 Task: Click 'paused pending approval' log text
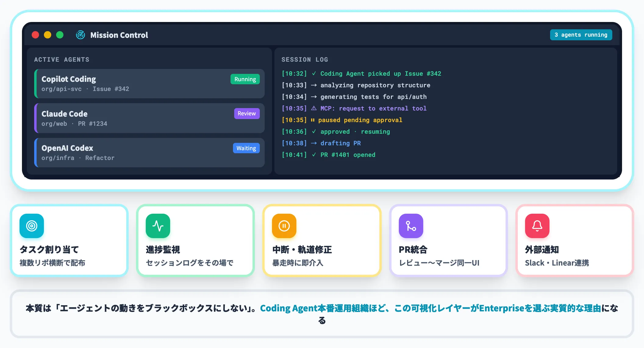(360, 120)
